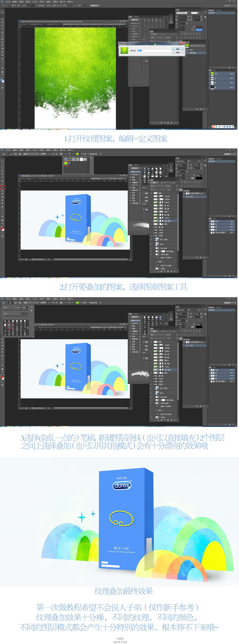This screenshot has height=644, width=239.
Task: Select the Type tool in step 1 screenshot
Action: coord(2,62)
